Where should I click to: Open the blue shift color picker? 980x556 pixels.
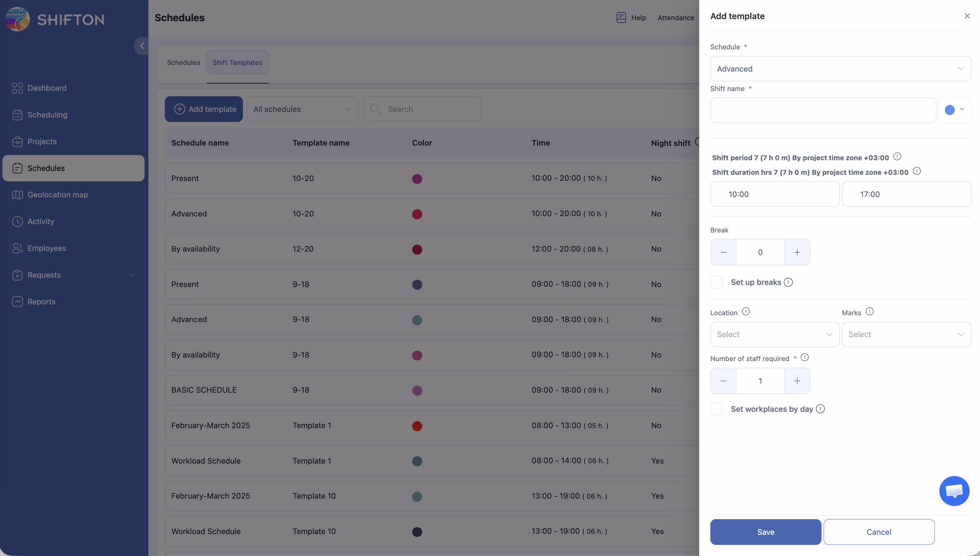point(954,110)
